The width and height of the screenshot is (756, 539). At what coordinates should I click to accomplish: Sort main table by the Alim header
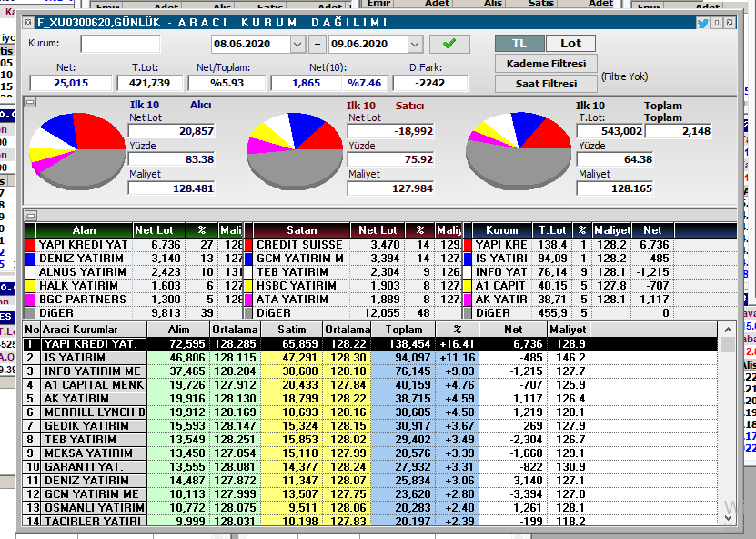coord(178,330)
